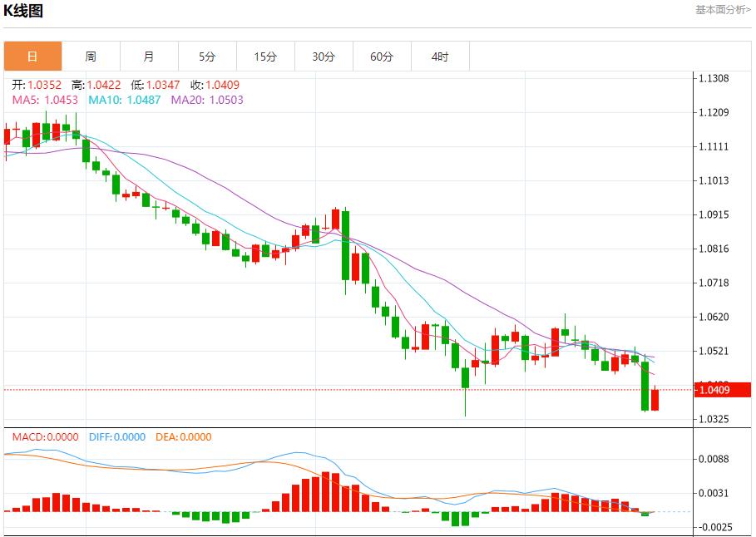
Task: Switch to the 周 weekly tab
Action: [91, 57]
